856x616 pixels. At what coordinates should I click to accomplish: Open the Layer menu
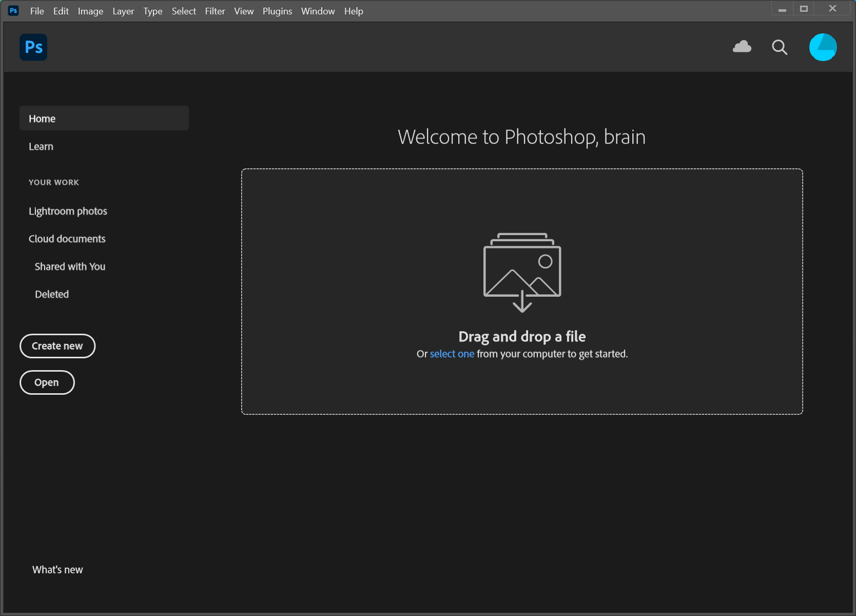123,11
